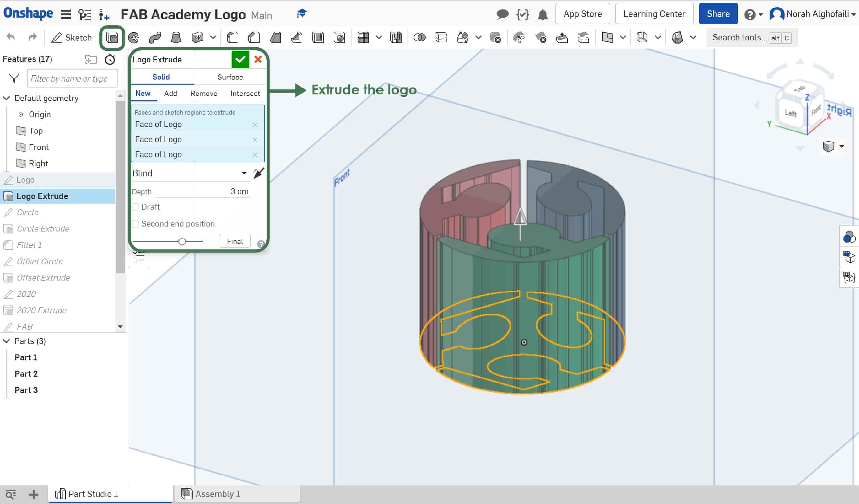Select the Shell tool
859x504 pixels.
pyautogui.click(x=318, y=37)
